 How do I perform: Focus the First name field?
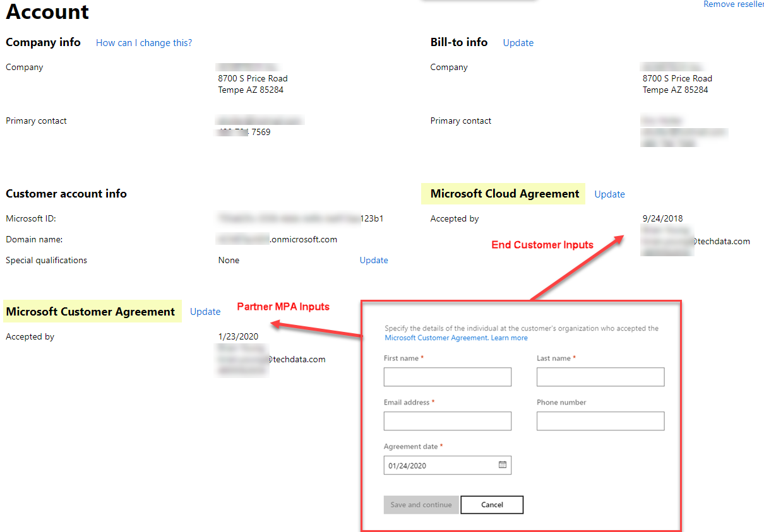click(448, 377)
